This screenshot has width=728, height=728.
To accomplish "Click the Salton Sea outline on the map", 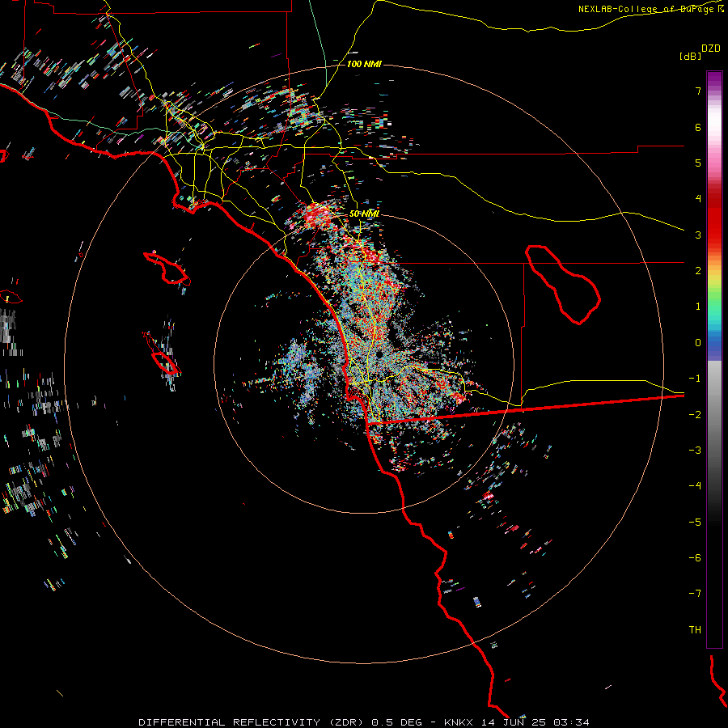I will click(x=563, y=284).
